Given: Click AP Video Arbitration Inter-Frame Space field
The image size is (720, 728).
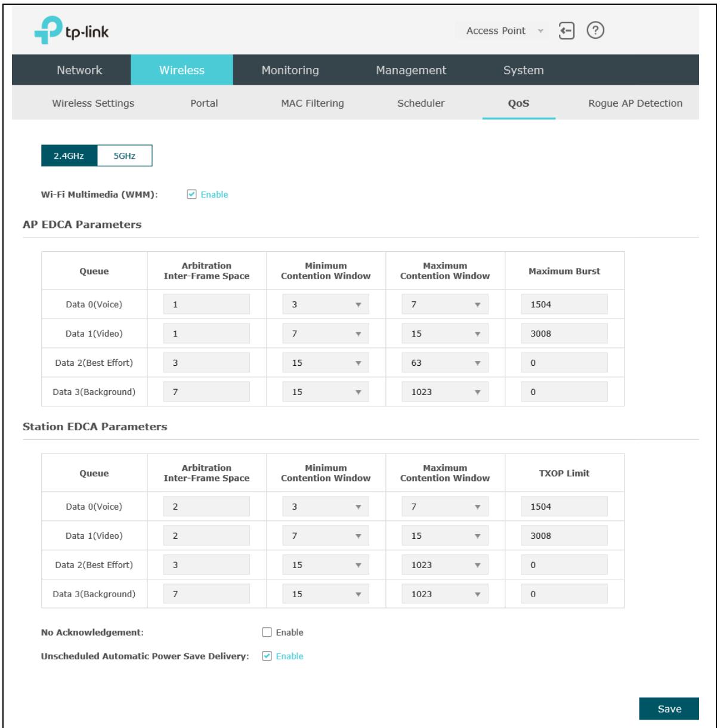Looking at the screenshot, I should coord(206,334).
